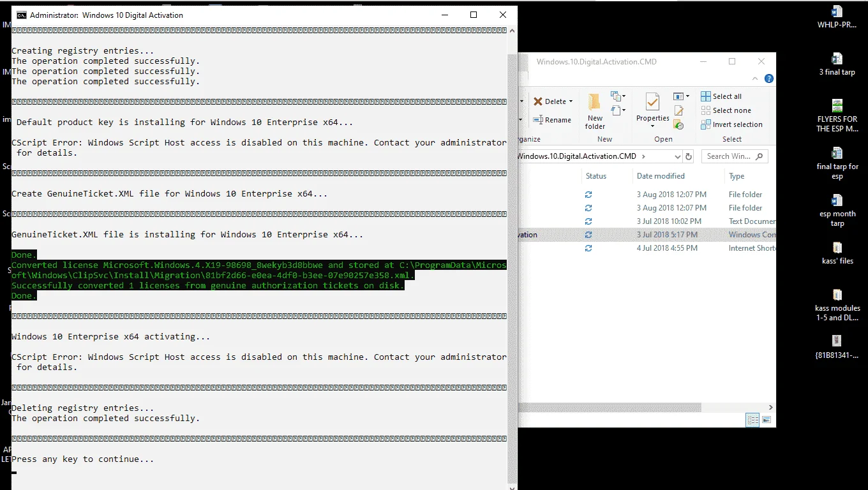Open the New item dropdown icon
Screen dimensions: 868x490
pyautogui.click(x=618, y=96)
